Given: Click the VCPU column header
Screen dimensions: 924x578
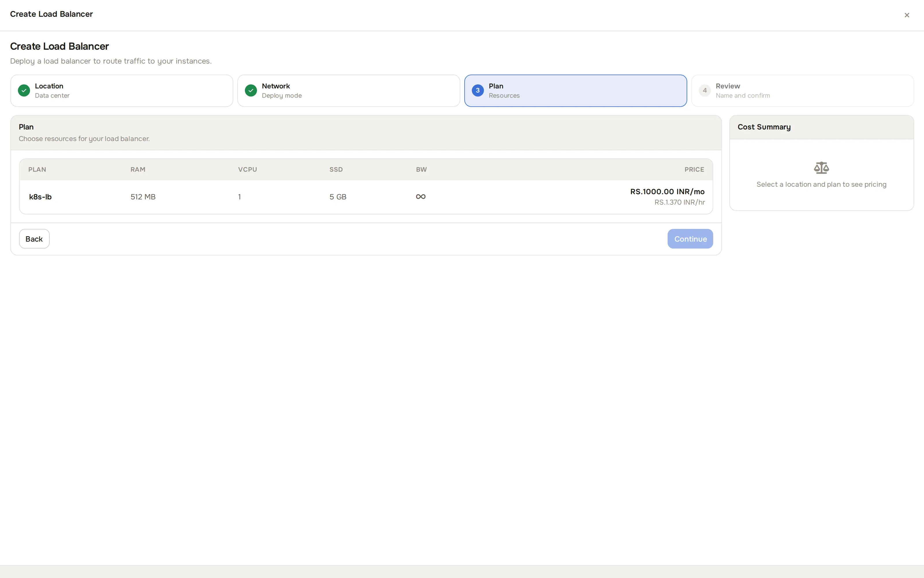Looking at the screenshot, I should [x=247, y=169].
